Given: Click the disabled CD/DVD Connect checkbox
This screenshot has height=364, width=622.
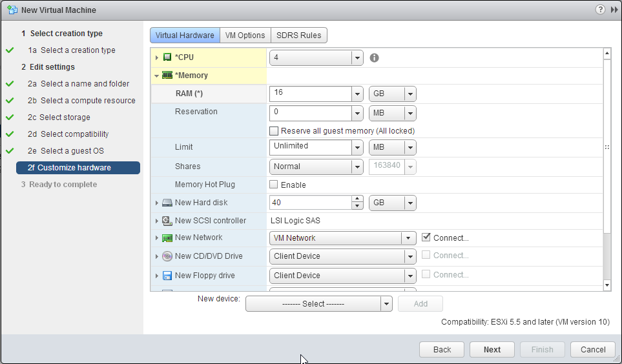Looking at the screenshot, I should 426,255.
